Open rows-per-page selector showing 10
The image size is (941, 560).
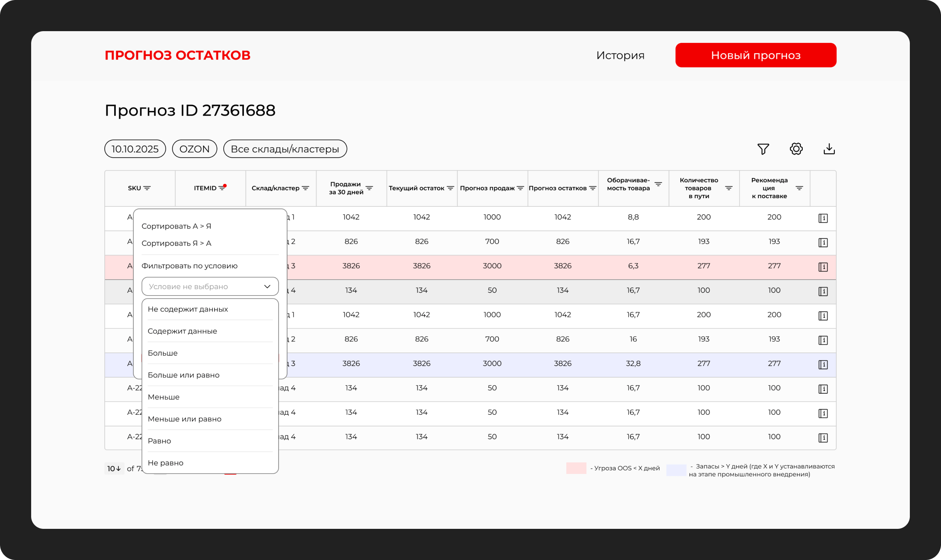click(x=114, y=468)
